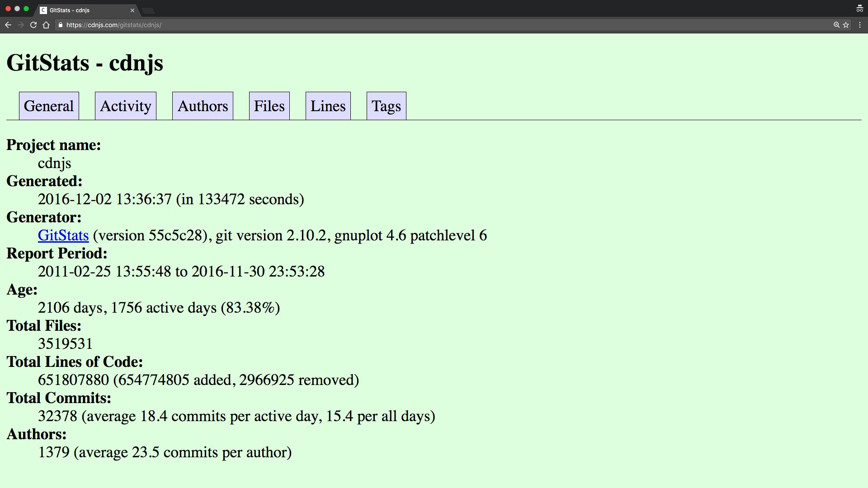This screenshot has width=868, height=488.
Task: Click the 'Total Lines of Code:' label
Action: 75,362
